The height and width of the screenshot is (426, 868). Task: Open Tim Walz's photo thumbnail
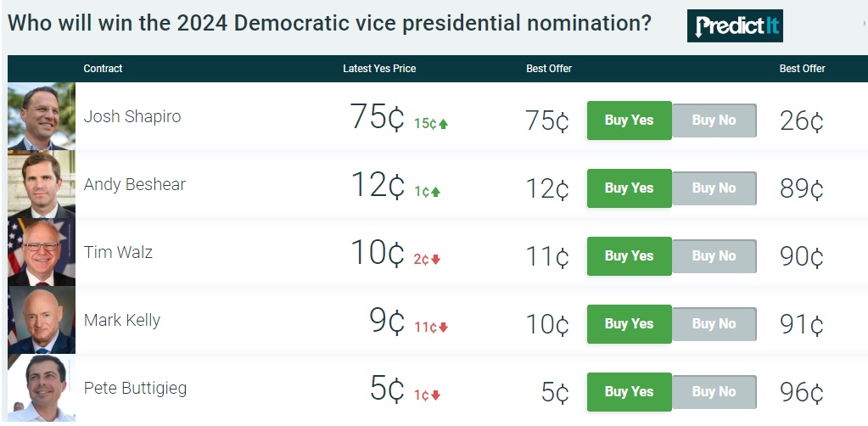tap(41, 252)
